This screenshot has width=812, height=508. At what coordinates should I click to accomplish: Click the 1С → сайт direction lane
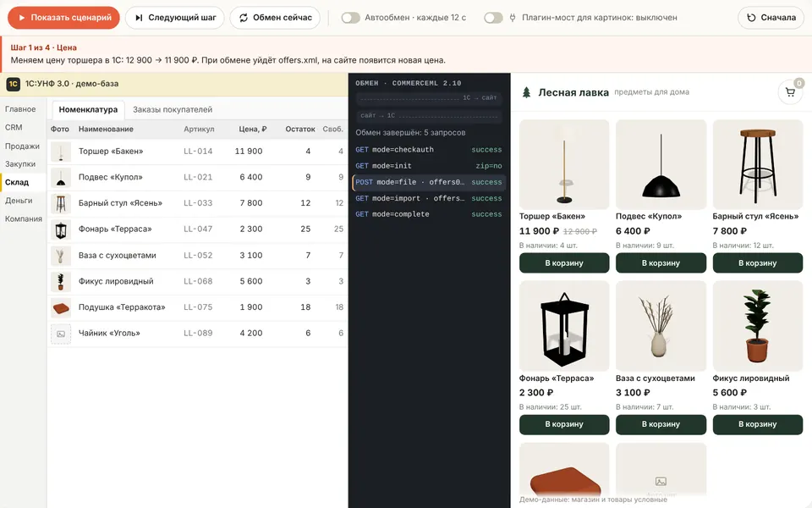pyautogui.click(x=429, y=97)
